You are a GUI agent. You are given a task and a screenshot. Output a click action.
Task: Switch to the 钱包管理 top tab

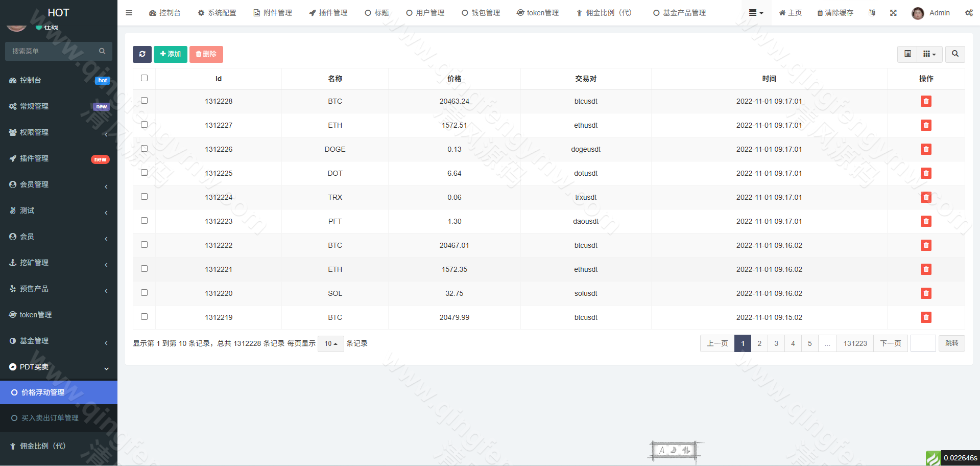(481, 13)
